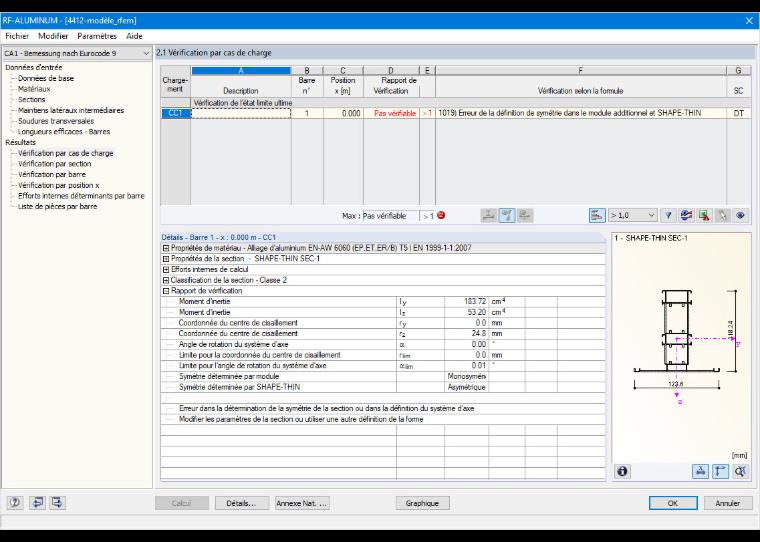The width and height of the screenshot is (760, 542).
Task: Open the Aide menu
Action: pyautogui.click(x=134, y=36)
